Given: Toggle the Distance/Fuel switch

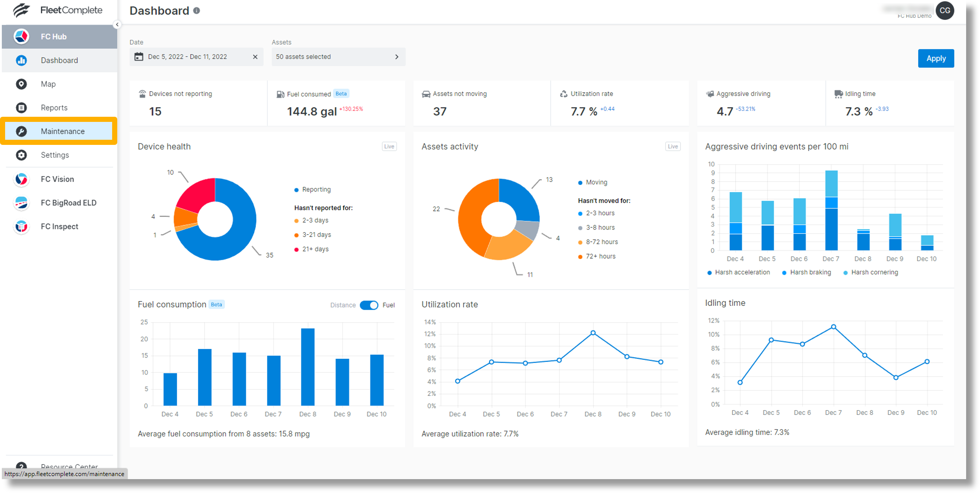Looking at the screenshot, I should click(369, 305).
